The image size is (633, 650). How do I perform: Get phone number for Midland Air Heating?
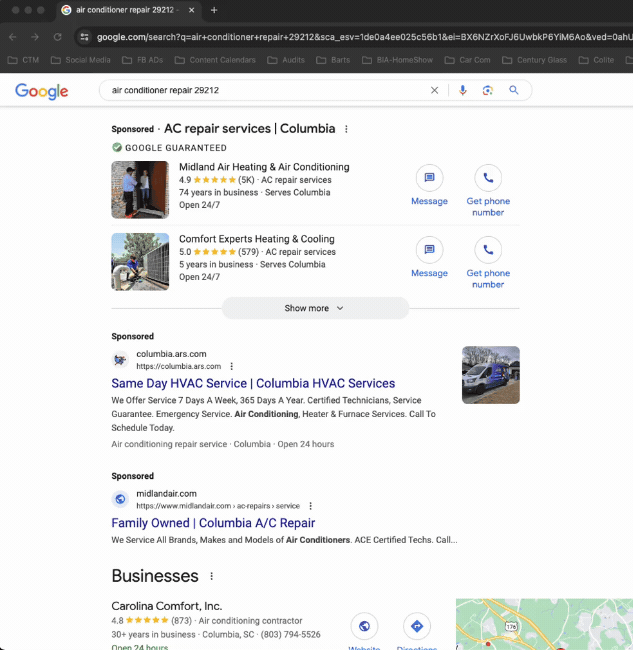coord(488,191)
